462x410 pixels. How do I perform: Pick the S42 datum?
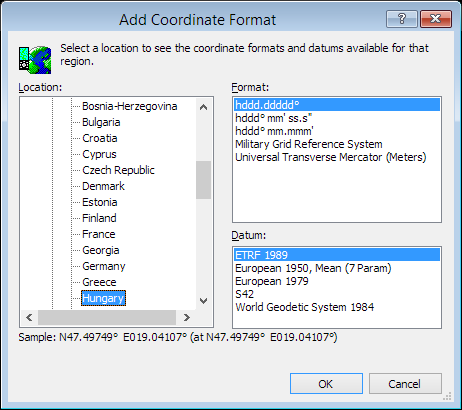[337, 294]
